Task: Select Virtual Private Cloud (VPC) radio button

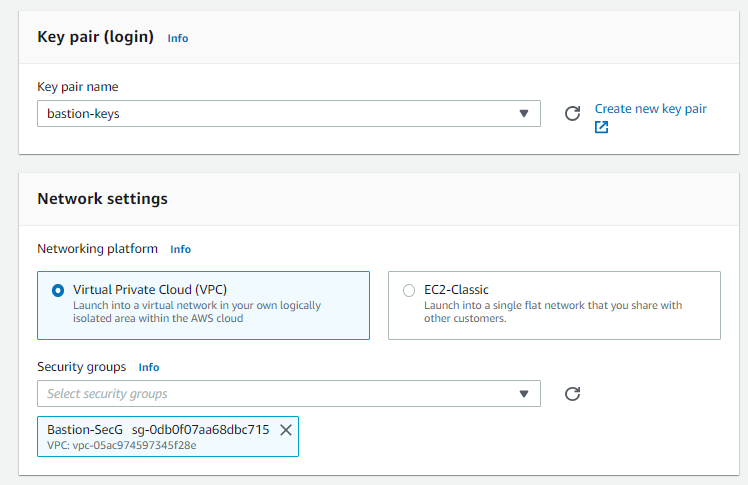Action: click(x=58, y=290)
